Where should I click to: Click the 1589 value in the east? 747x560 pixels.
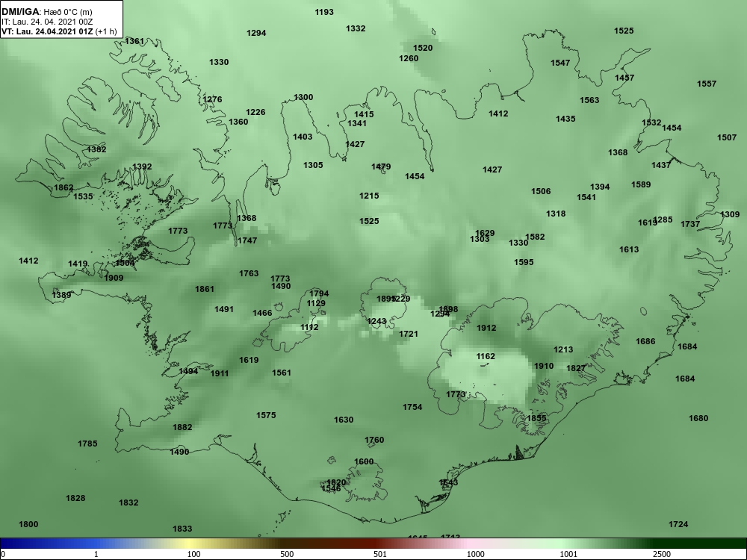tap(641, 184)
